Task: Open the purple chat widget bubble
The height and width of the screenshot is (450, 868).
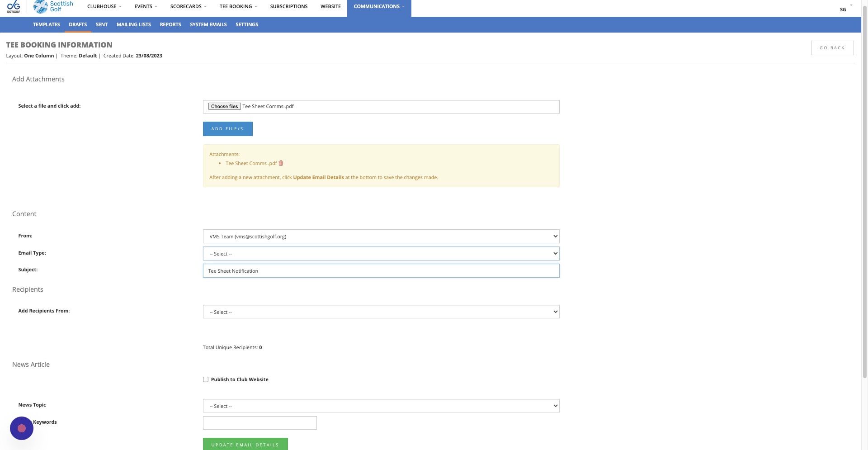Action: click(22, 428)
